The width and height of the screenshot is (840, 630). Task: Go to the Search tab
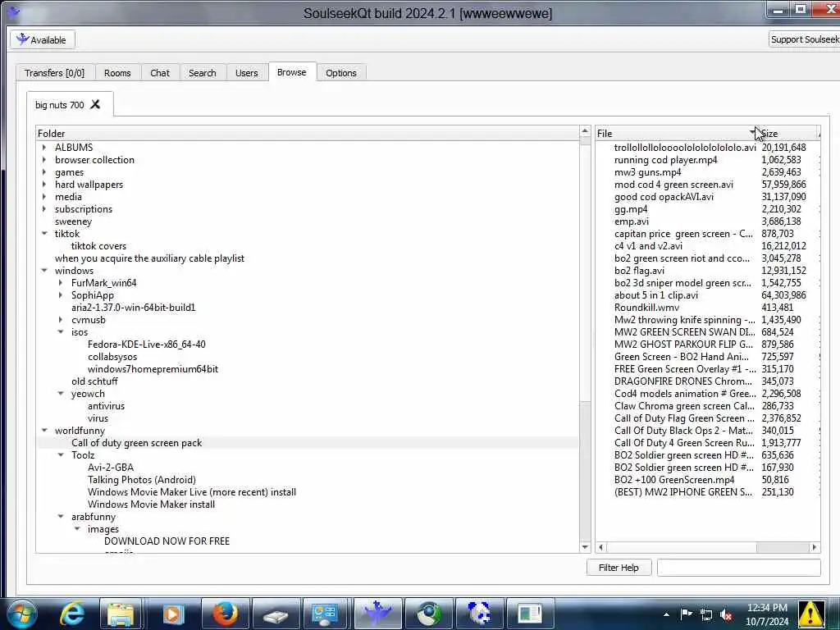point(202,73)
